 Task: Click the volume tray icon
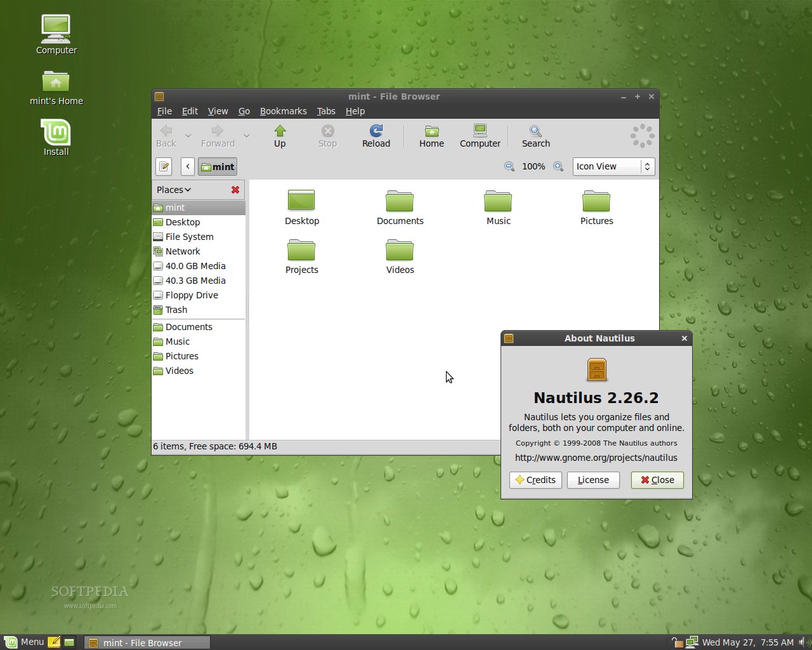tap(803, 642)
